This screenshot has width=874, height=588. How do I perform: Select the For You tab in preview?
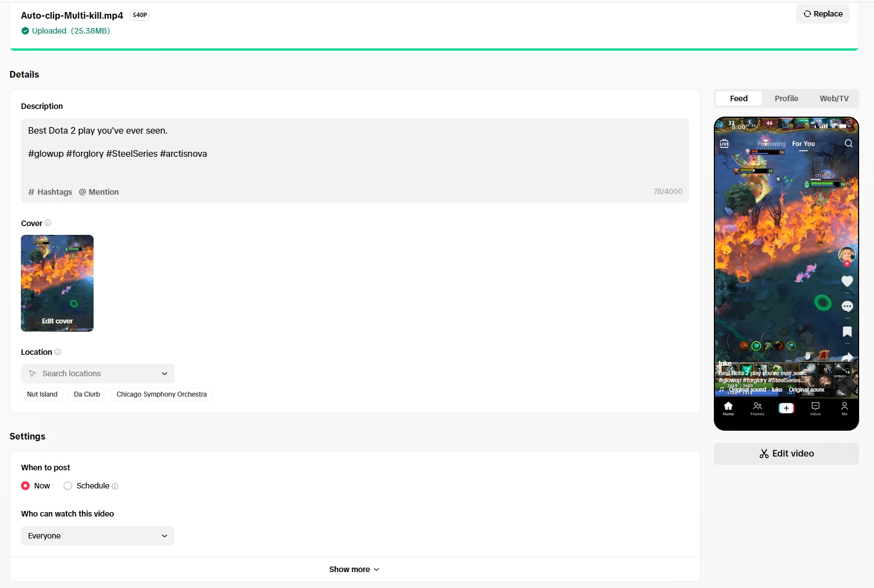pyautogui.click(x=804, y=144)
